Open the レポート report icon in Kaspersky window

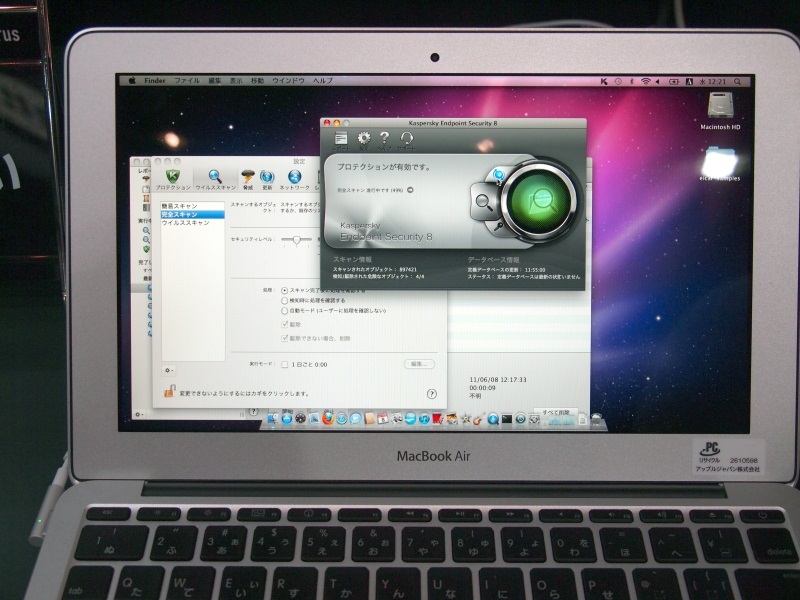(x=341, y=139)
